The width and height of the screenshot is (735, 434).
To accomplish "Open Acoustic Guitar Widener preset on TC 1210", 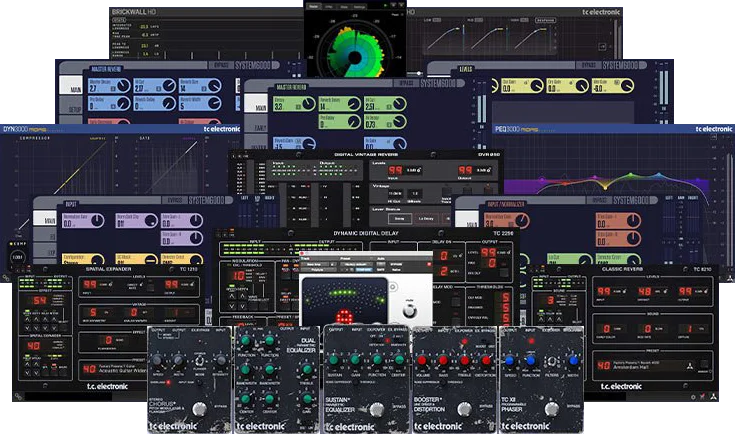I will coord(122,371).
